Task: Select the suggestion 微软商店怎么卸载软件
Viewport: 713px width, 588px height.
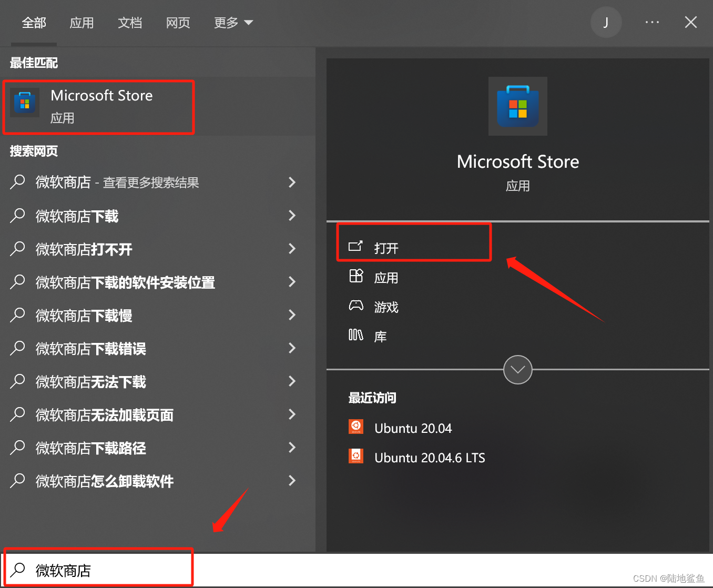Action: [x=158, y=481]
